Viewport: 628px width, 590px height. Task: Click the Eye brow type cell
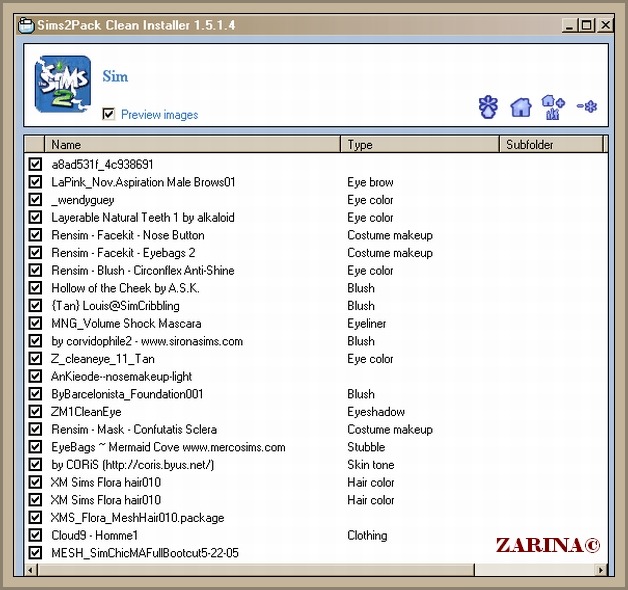[370, 182]
